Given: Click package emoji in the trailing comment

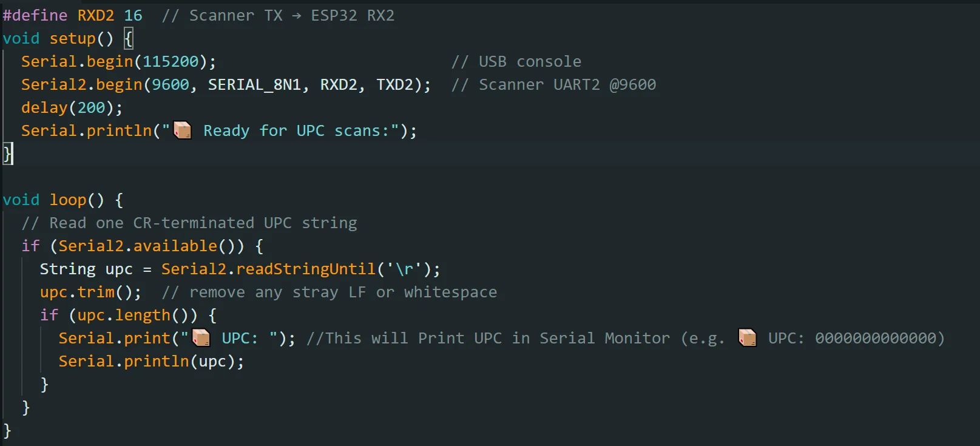Looking at the screenshot, I should click(747, 338).
